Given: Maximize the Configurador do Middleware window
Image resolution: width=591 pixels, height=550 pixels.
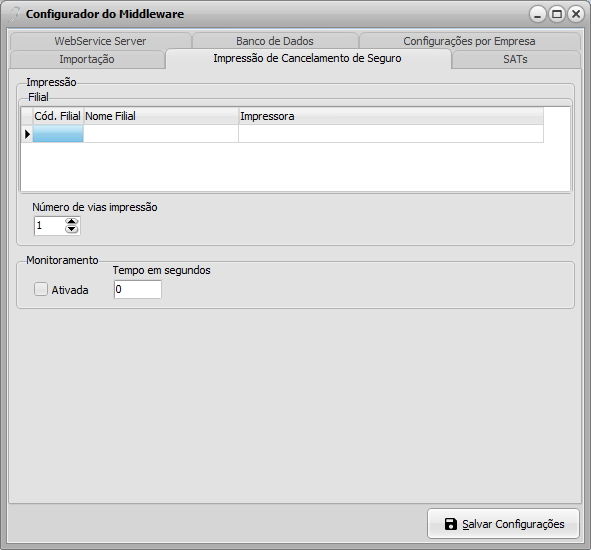Looking at the screenshot, I should (557, 14).
